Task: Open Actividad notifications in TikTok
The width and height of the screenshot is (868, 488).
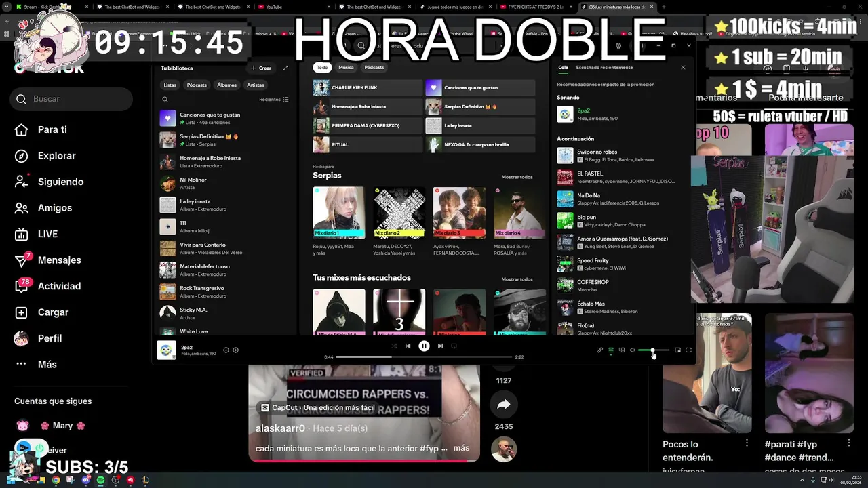Action: [59, 286]
